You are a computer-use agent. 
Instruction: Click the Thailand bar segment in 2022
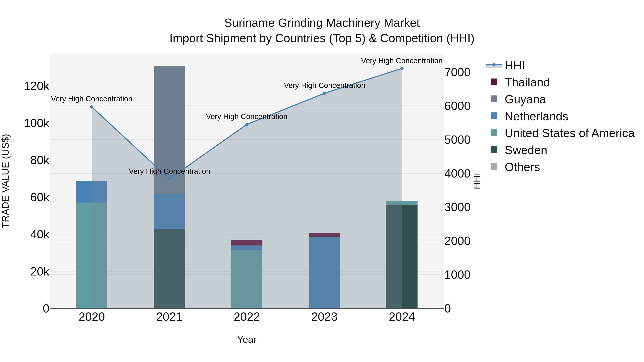click(247, 243)
